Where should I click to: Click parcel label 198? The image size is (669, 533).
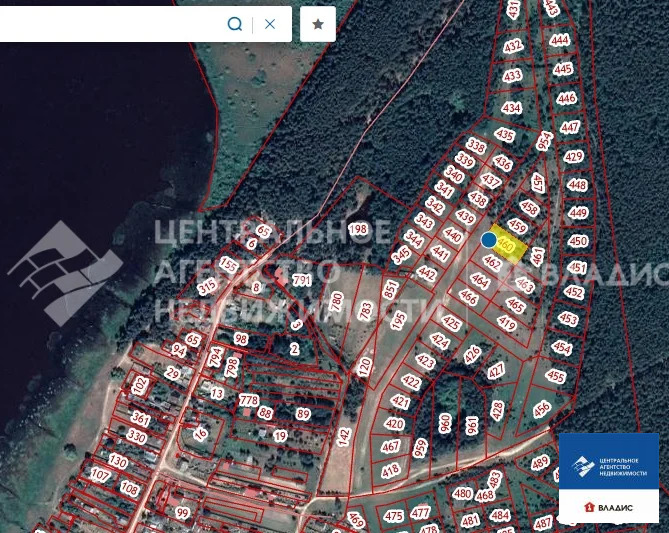[x=358, y=229]
